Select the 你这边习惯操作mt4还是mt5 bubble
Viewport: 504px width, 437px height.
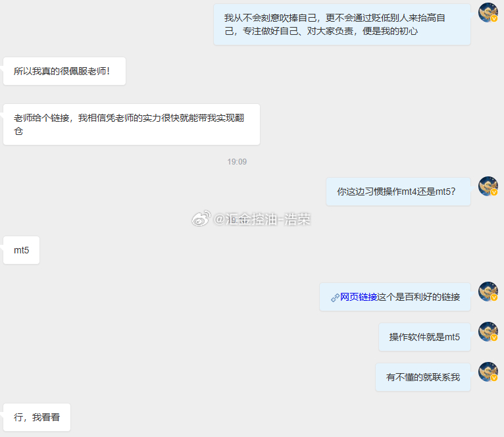pyautogui.click(x=398, y=192)
